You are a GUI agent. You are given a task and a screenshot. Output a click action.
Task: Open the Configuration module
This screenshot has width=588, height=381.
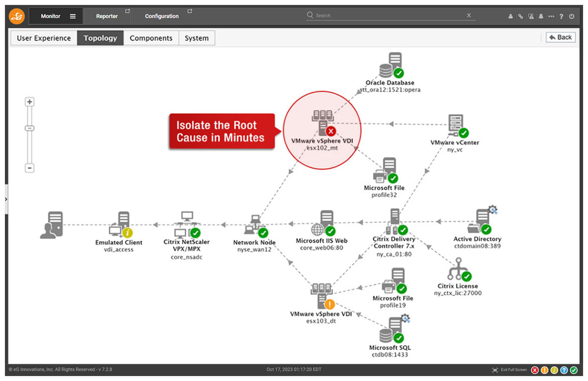click(162, 16)
